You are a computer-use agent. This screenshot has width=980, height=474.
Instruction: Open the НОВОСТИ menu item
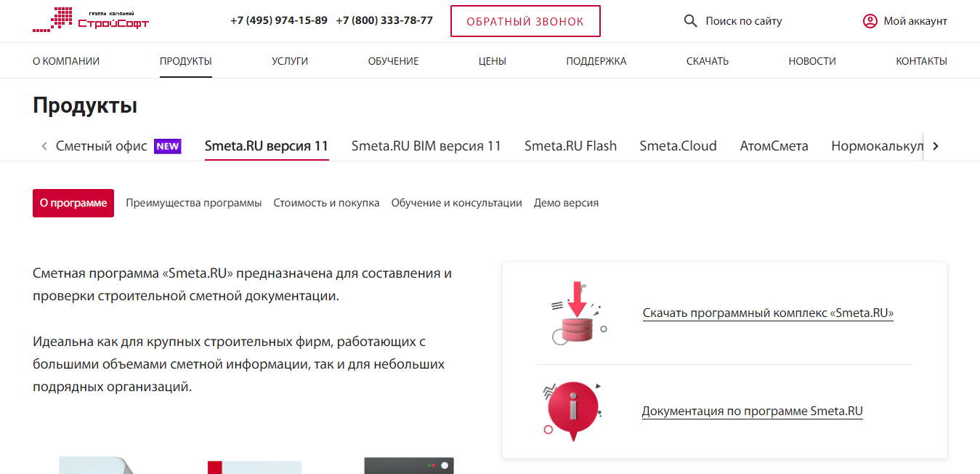tap(812, 61)
